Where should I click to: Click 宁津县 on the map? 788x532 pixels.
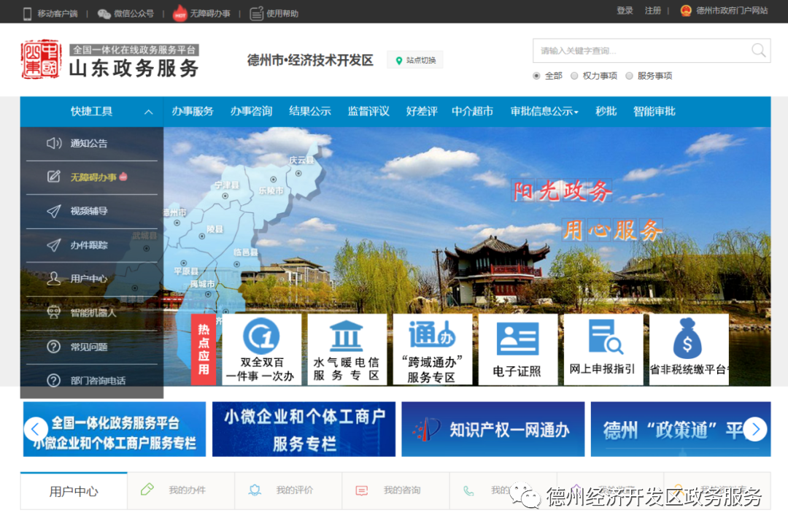coord(227,185)
